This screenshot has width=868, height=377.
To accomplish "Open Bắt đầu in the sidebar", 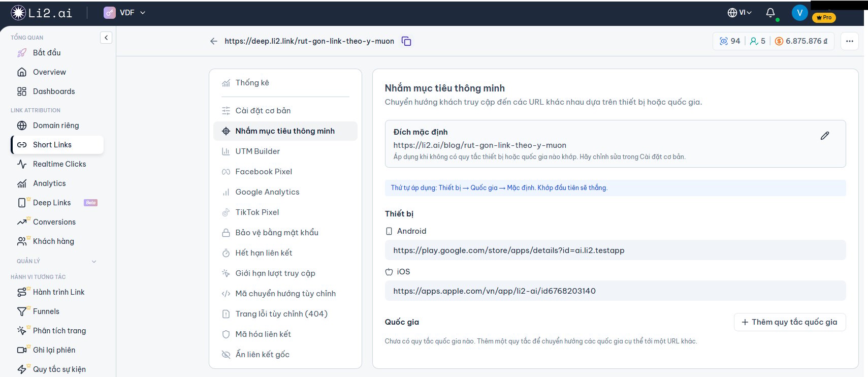I will [x=57, y=53].
